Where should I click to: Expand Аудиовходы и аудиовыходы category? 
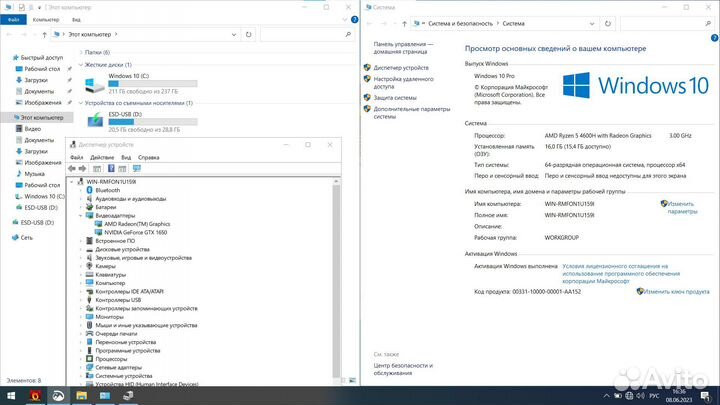coord(81,199)
